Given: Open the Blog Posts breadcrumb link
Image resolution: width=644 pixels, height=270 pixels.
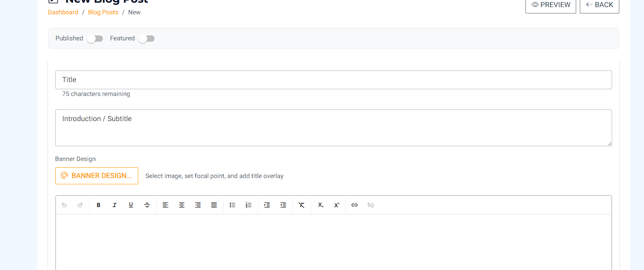Looking at the screenshot, I should pos(103,12).
